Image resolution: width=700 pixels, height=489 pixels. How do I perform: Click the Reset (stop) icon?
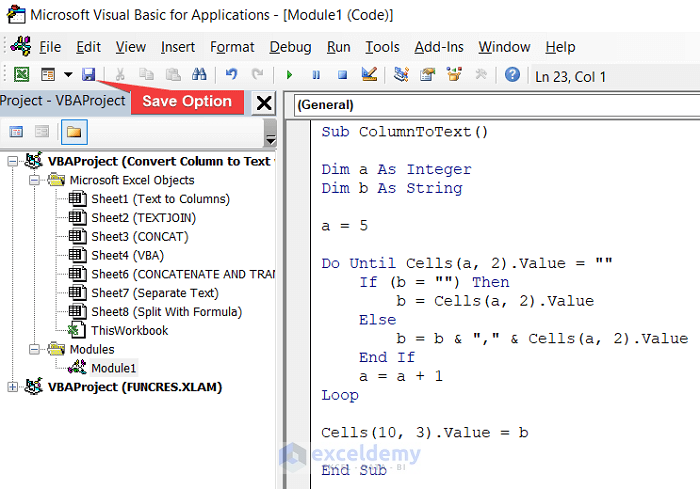[342, 75]
